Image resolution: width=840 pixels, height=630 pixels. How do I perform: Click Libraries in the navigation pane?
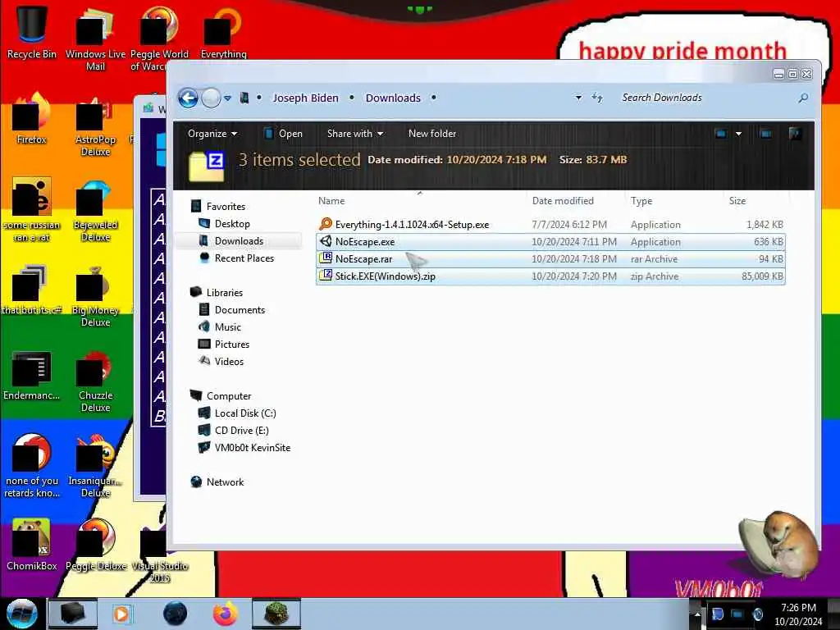pyautogui.click(x=225, y=293)
